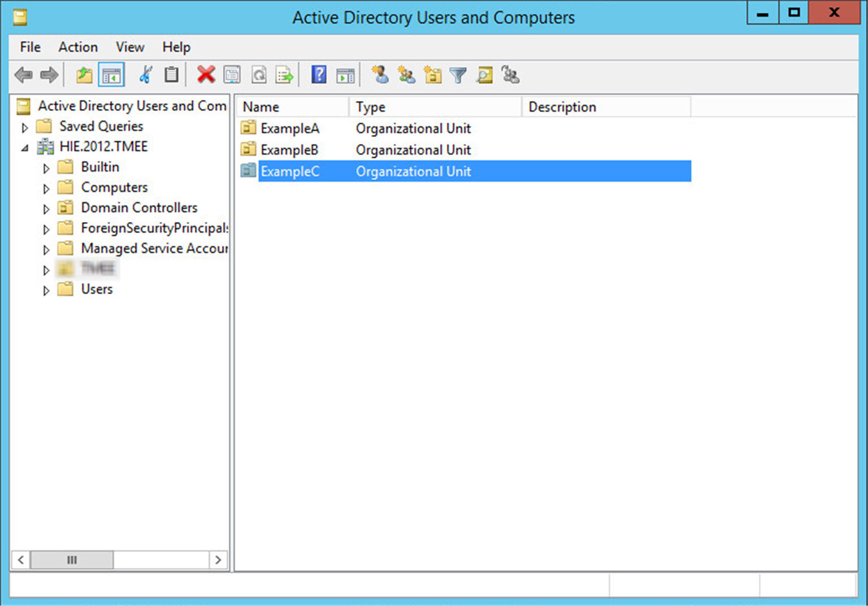This screenshot has height=606, width=868.
Task: Click the Refresh toolbar icon
Action: click(x=259, y=75)
